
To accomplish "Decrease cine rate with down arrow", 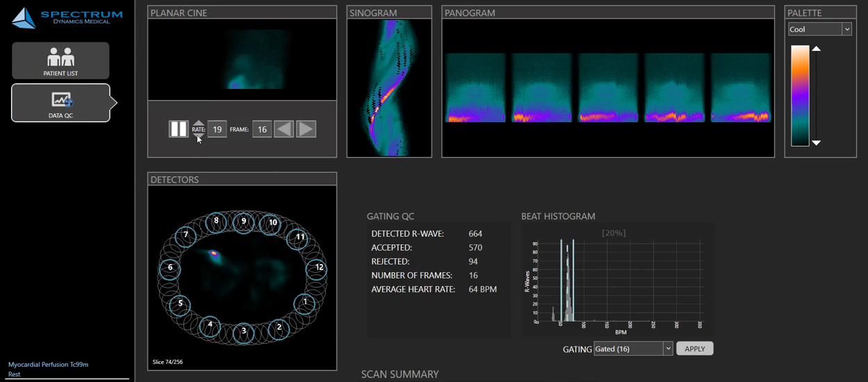I will pyautogui.click(x=199, y=135).
